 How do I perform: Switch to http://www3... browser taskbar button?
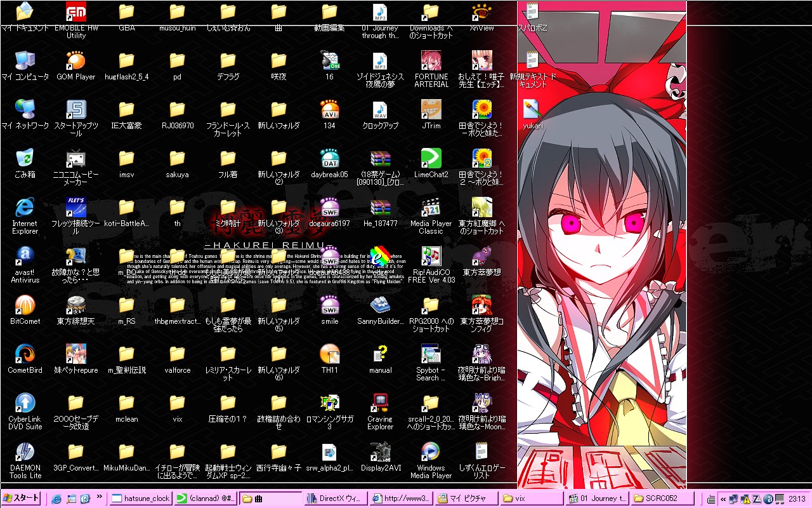click(401, 498)
